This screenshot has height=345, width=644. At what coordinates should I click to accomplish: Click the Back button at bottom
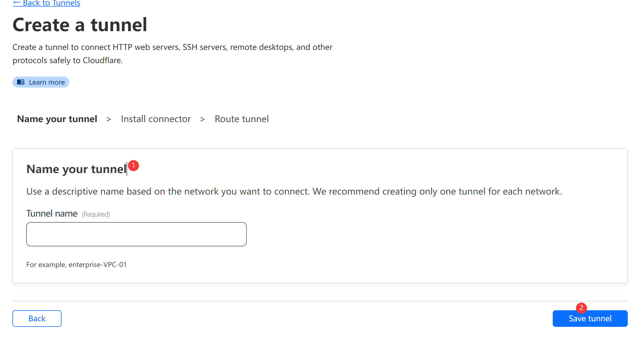(x=37, y=319)
